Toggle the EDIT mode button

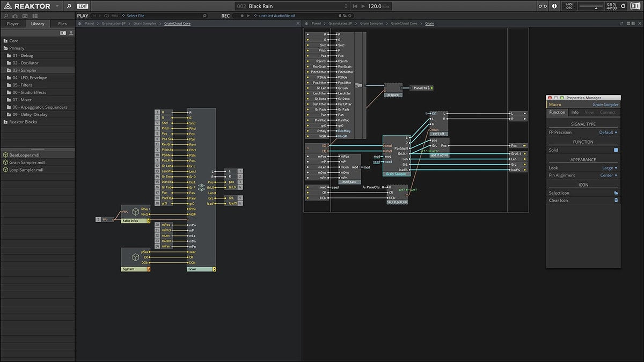[x=83, y=6]
